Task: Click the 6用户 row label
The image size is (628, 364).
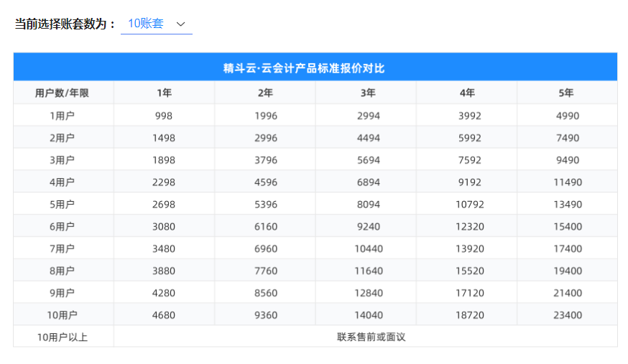Action: point(62,227)
